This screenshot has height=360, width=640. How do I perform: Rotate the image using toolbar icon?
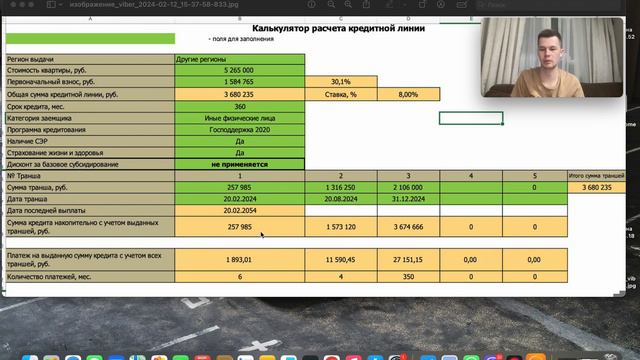click(x=422, y=4)
